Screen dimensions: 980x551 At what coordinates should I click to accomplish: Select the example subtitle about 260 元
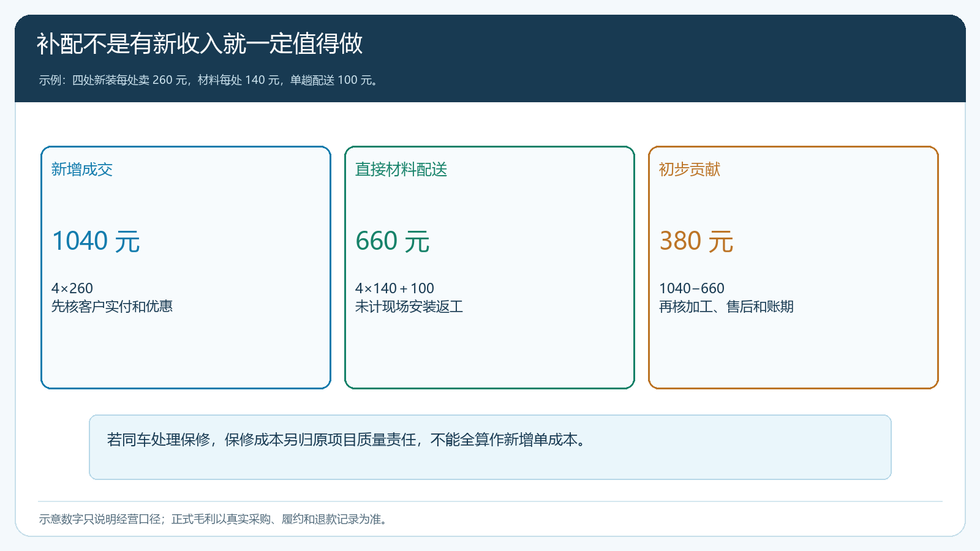click(209, 80)
